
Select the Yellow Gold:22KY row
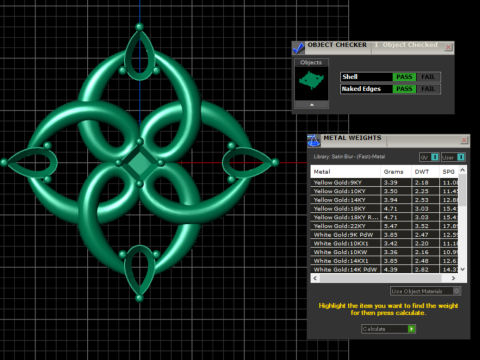[x=385, y=226]
